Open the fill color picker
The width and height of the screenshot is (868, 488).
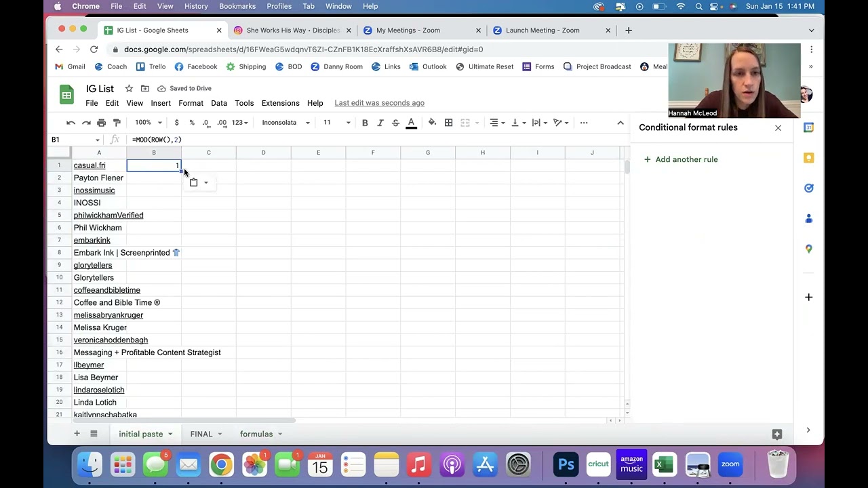(432, 123)
